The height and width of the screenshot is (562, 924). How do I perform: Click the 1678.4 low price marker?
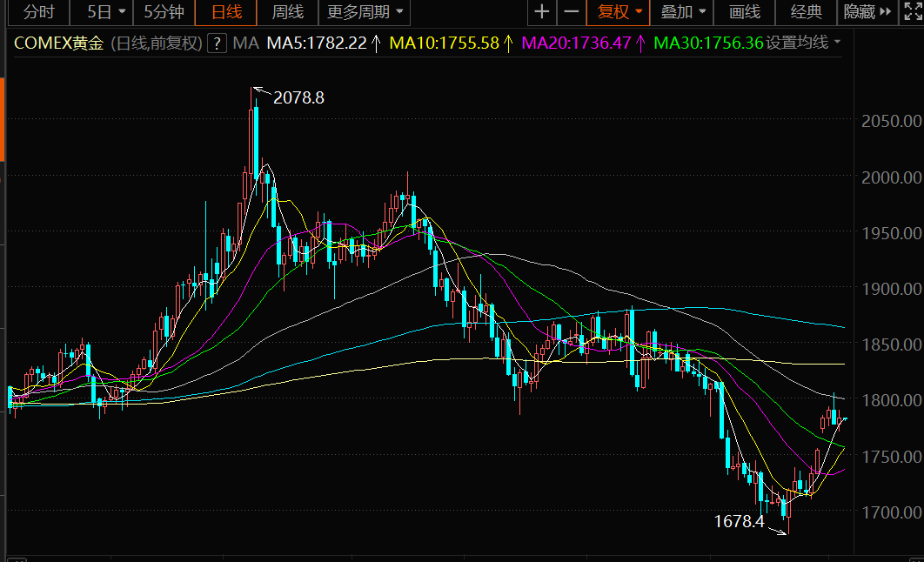coord(739,522)
